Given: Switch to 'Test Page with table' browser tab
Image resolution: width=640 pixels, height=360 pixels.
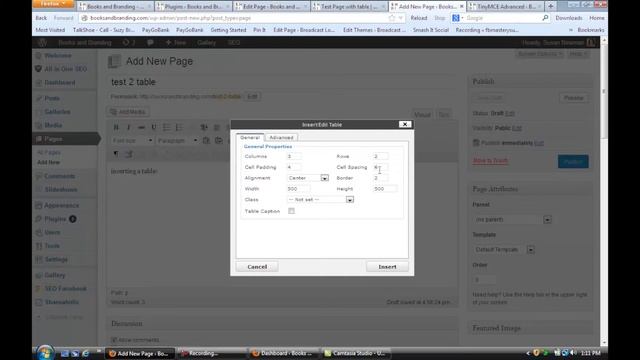Looking at the screenshot, I should (x=349, y=7).
